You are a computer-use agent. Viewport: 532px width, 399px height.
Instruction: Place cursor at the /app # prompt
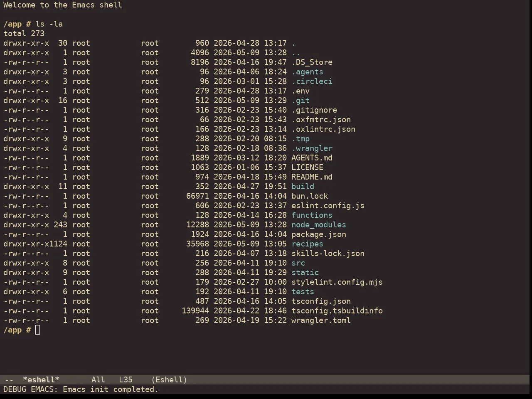click(x=37, y=330)
